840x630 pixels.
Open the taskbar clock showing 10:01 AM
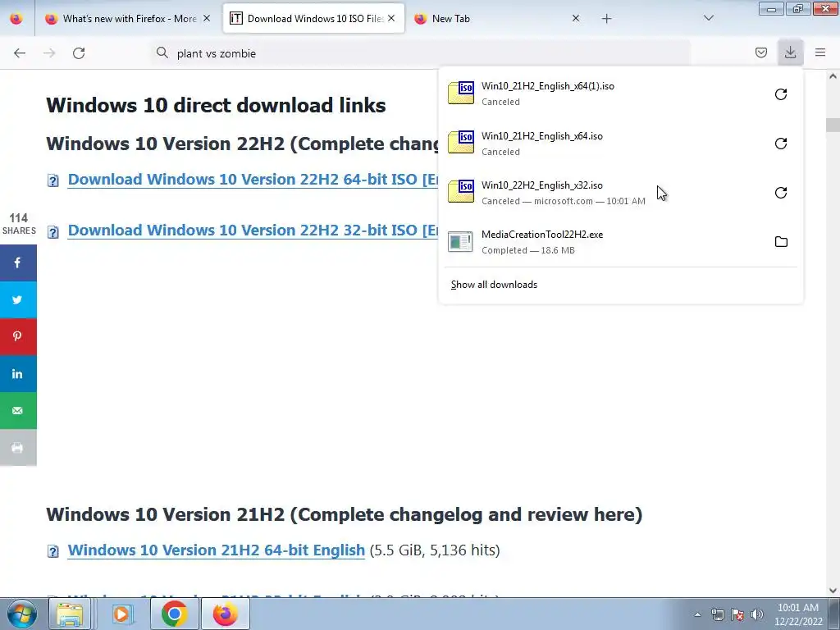tap(797, 614)
